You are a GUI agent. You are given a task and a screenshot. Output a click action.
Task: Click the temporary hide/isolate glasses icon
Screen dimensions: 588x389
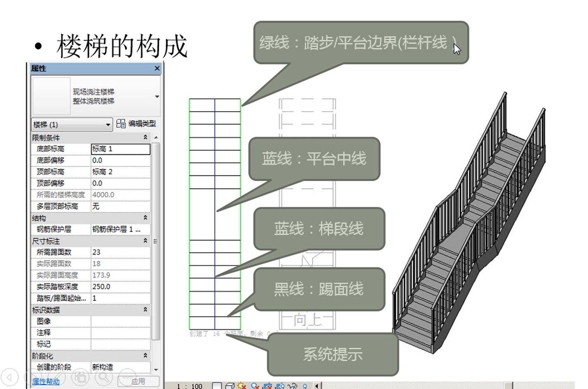293,386
